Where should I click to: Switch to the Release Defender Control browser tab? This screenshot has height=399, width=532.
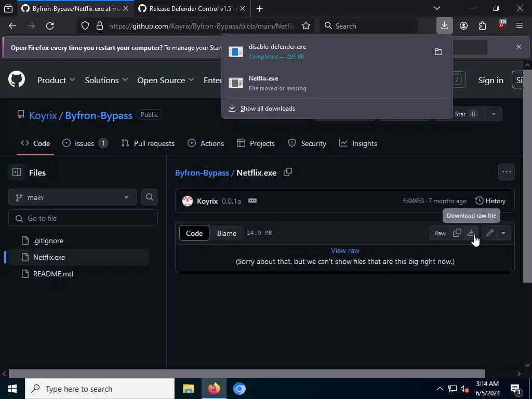point(190,8)
